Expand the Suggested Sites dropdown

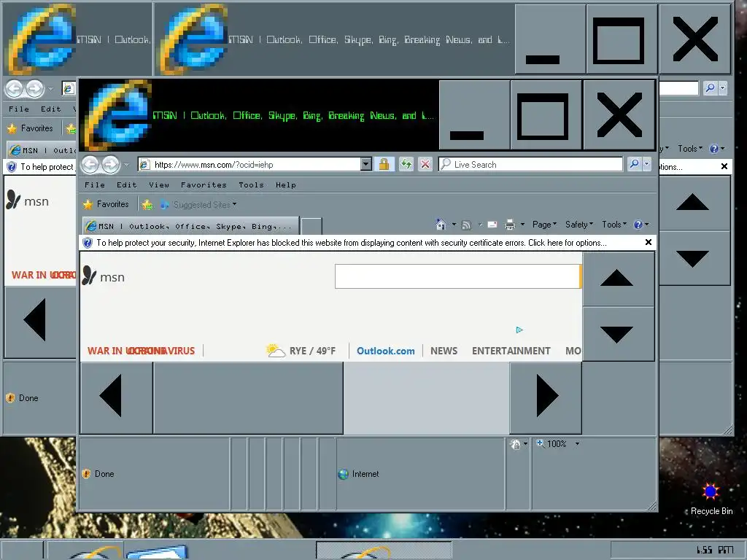(x=234, y=204)
